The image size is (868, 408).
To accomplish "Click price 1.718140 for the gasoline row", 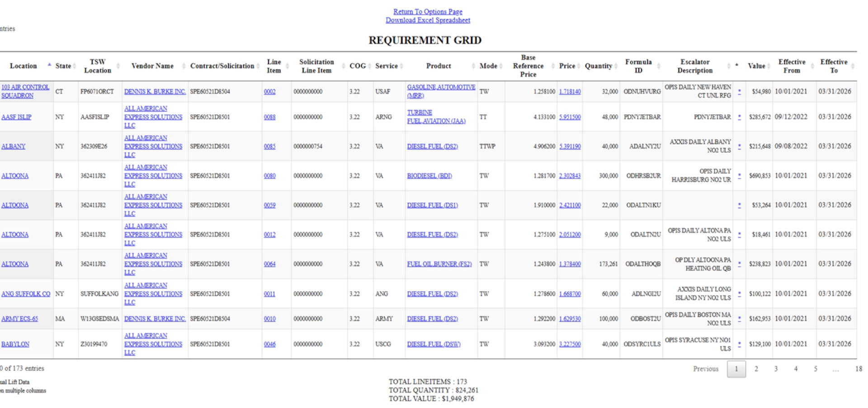I will pyautogui.click(x=571, y=91).
